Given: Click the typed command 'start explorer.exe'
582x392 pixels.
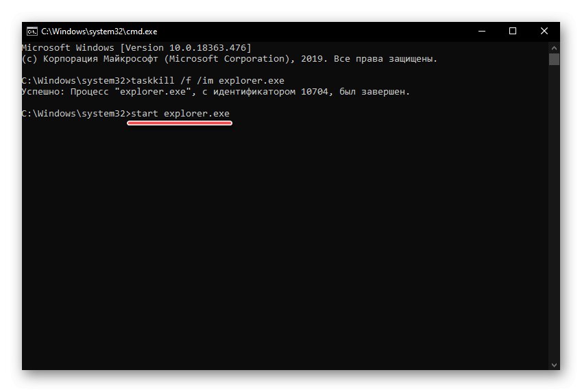Looking at the screenshot, I should click(180, 113).
